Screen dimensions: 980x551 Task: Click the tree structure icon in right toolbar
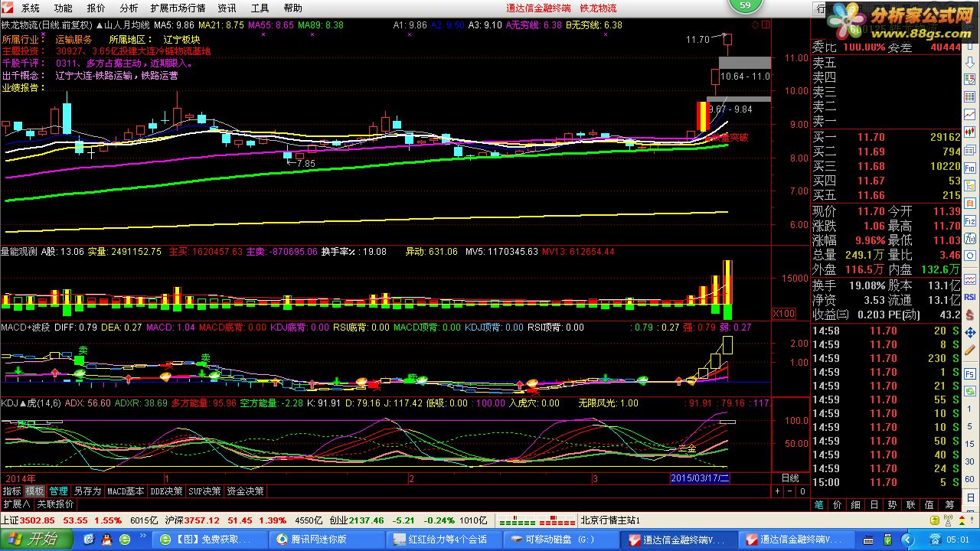970,185
